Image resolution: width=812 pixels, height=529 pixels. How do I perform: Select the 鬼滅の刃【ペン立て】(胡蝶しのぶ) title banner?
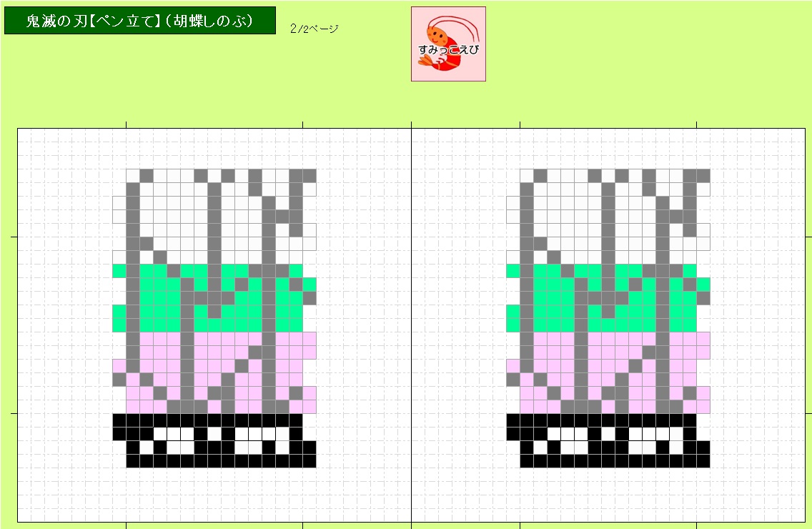(140, 21)
